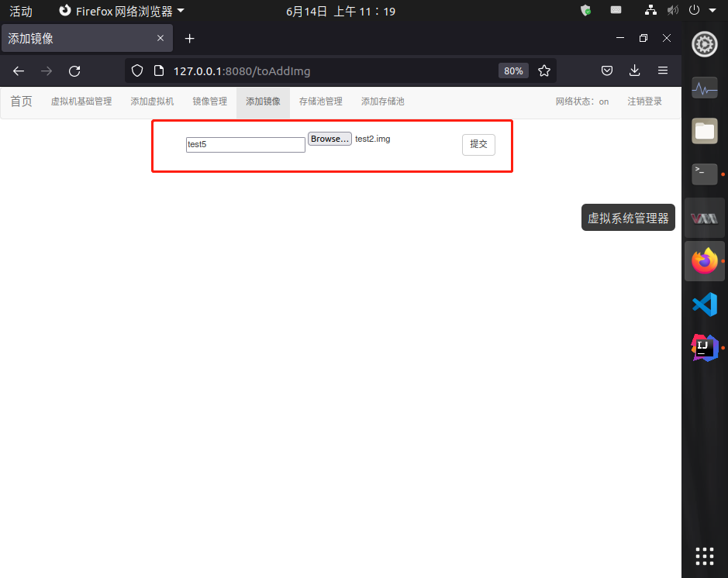
Task: Click the page info document icon
Action: (x=159, y=71)
